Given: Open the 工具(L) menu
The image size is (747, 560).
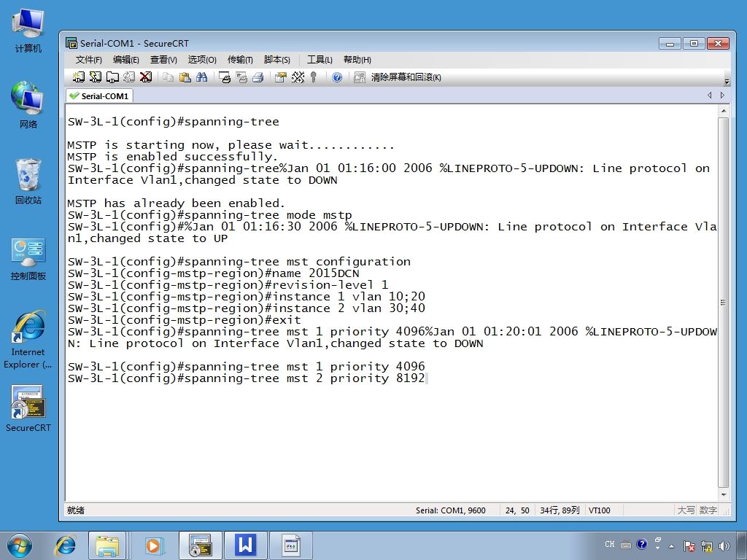Looking at the screenshot, I should point(320,60).
